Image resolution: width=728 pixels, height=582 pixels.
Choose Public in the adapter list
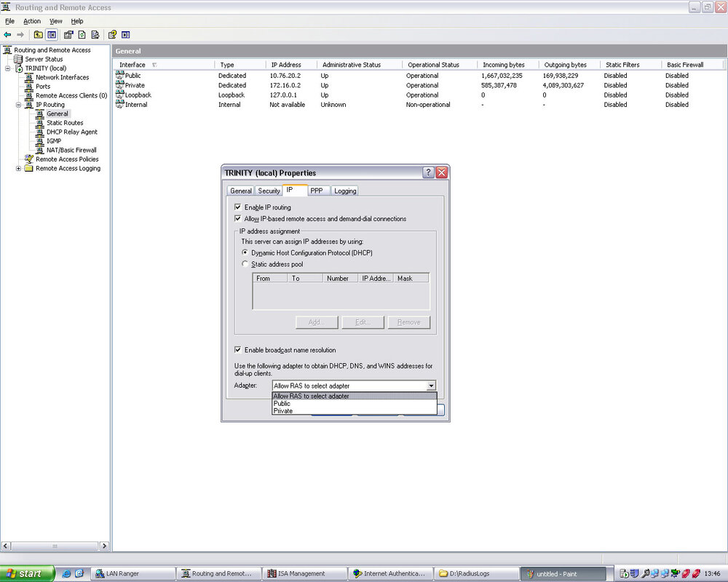click(355, 403)
